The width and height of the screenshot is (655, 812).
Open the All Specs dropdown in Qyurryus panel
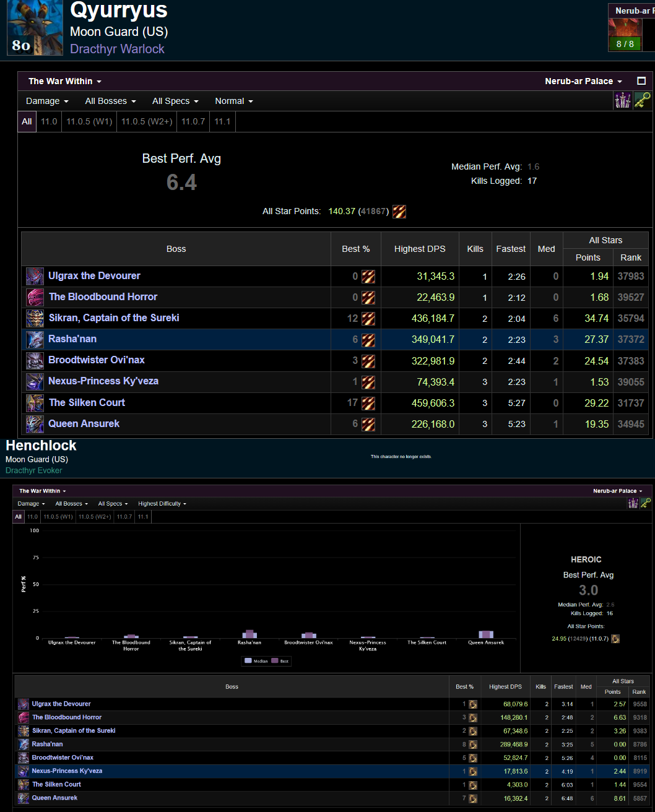point(175,101)
